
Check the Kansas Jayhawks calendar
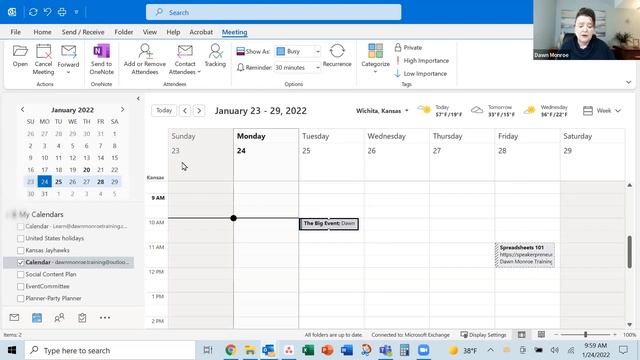pyautogui.click(x=20, y=250)
